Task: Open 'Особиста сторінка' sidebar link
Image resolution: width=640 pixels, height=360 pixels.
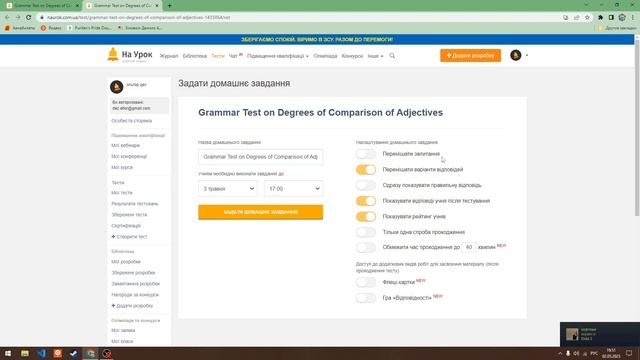Action: point(131,121)
